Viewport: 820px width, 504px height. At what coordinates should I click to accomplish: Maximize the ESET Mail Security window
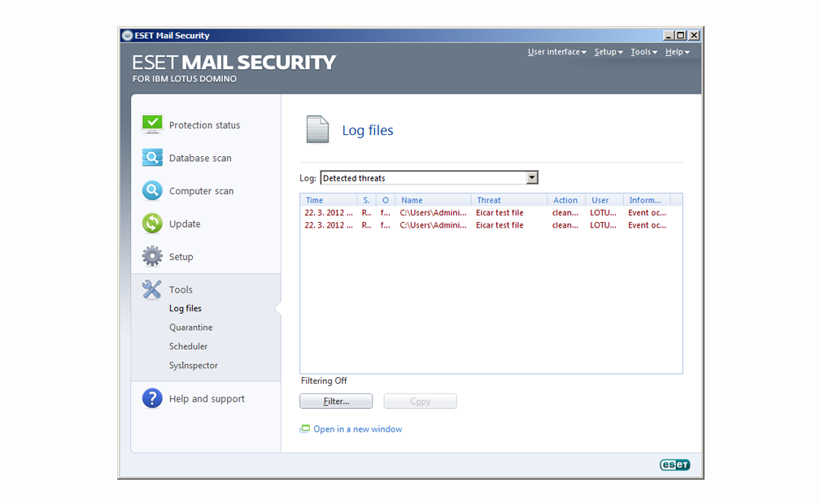[x=680, y=36]
